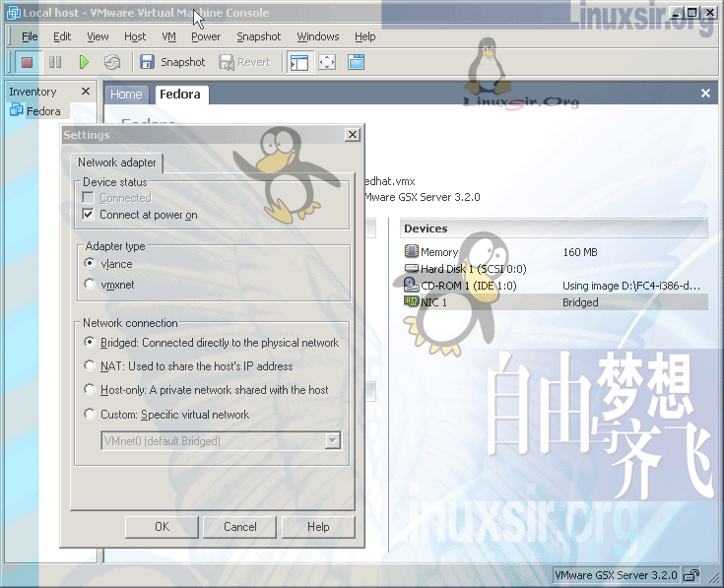Open the Windows menu
The width and height of the screenshot is (724, 588).
pos(317,36)
